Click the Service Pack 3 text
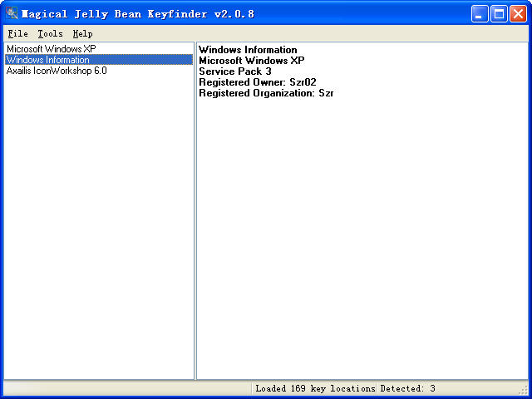The height and width of the screenshot is (399, 532). [235, 71]
